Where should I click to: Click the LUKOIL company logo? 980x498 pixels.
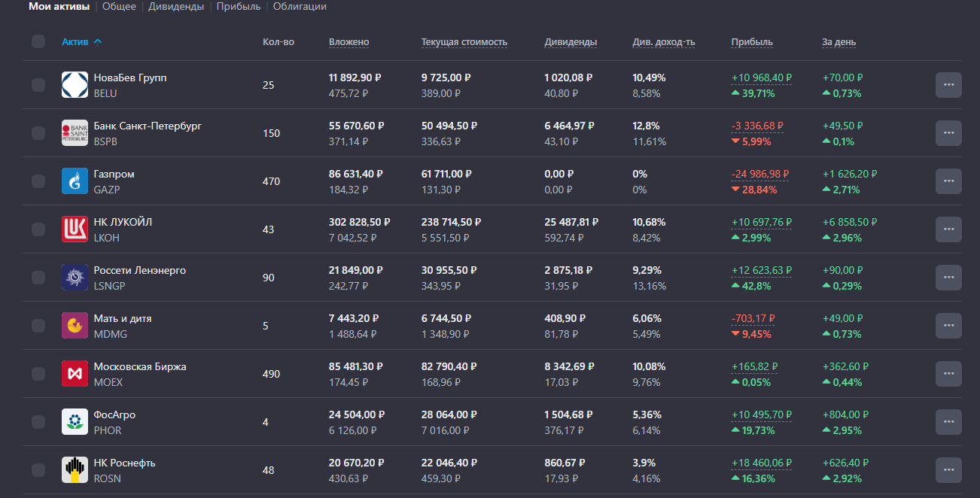[75, 229]
